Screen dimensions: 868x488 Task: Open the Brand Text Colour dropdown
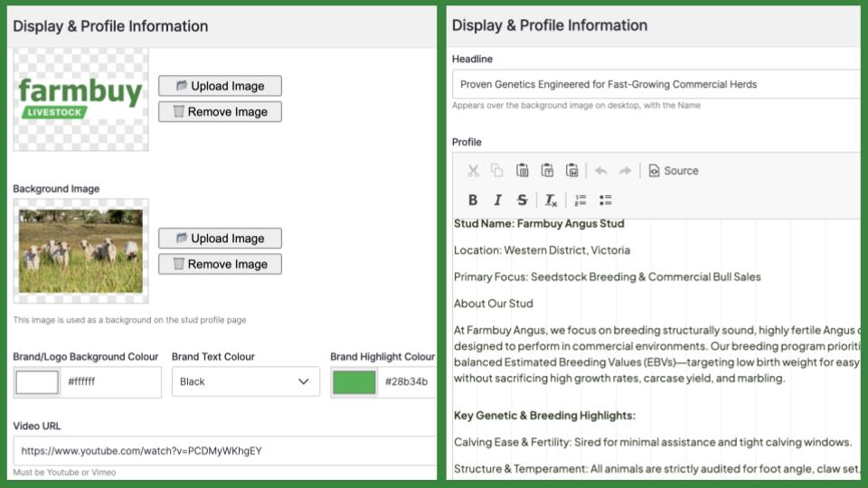tap(245, 381)
